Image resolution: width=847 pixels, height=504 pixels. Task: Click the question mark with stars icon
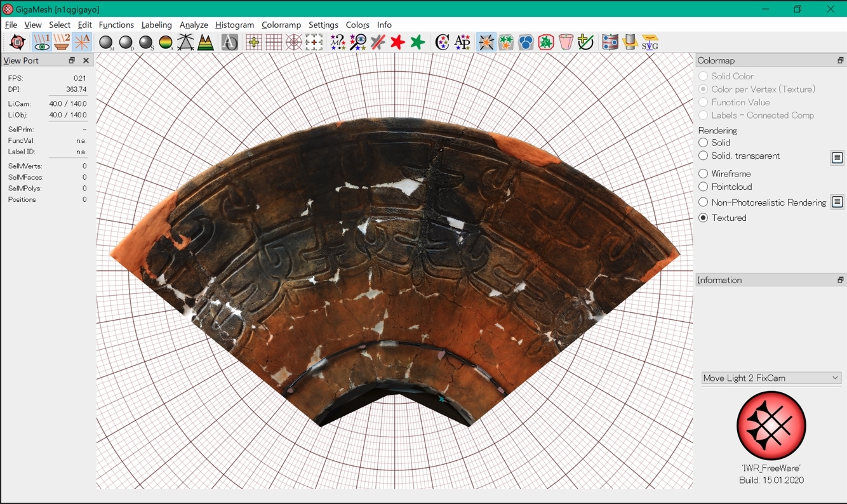coord(338,43)
